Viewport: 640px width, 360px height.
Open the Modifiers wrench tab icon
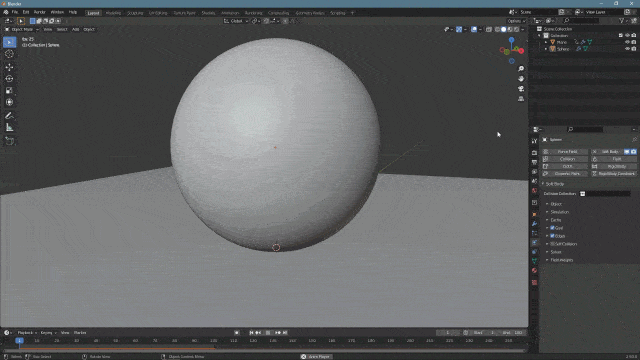[534, 224]
